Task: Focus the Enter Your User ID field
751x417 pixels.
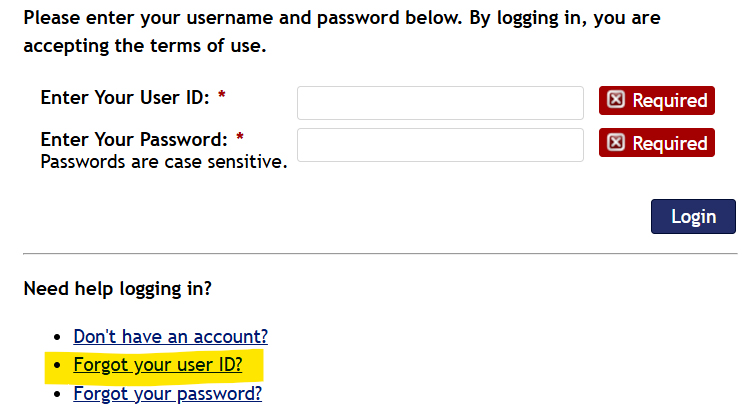Action: tap(440, 103)
